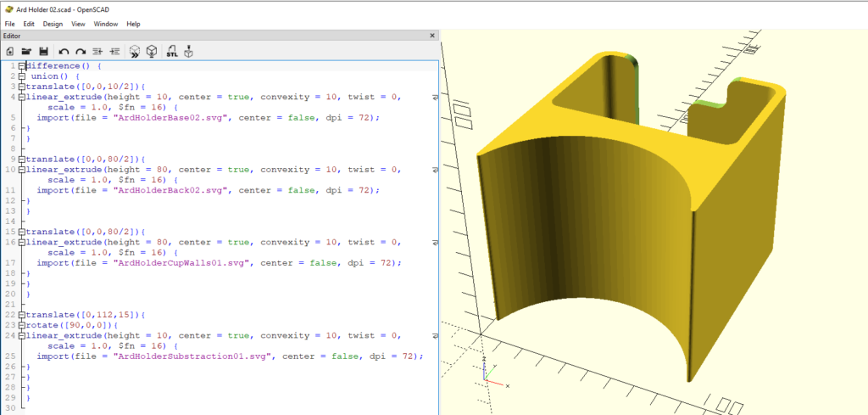The width and height of the screenshot is (868, 415).
Task: Click translate([0,112,15]) on line 22
Action: coord(82,315)
